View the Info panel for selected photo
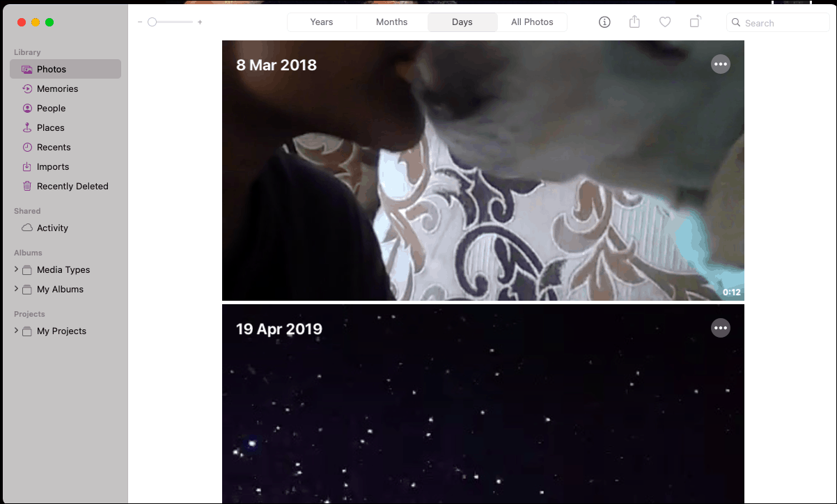Image resolution: width=837 pixels, height=504 pixels. tap(604, 22)
